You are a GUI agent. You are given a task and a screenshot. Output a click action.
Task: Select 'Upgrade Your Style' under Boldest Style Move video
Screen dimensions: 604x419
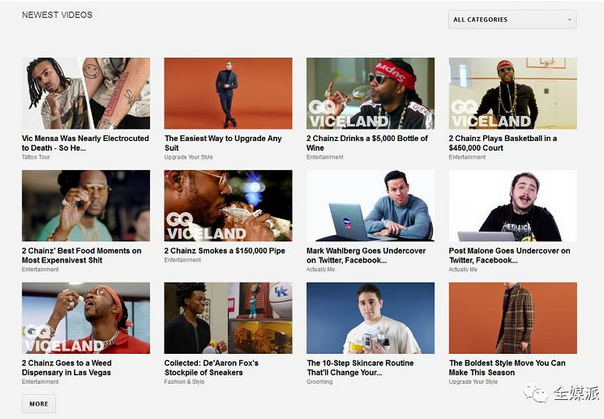pyautogui.click(x=473, y=382)
